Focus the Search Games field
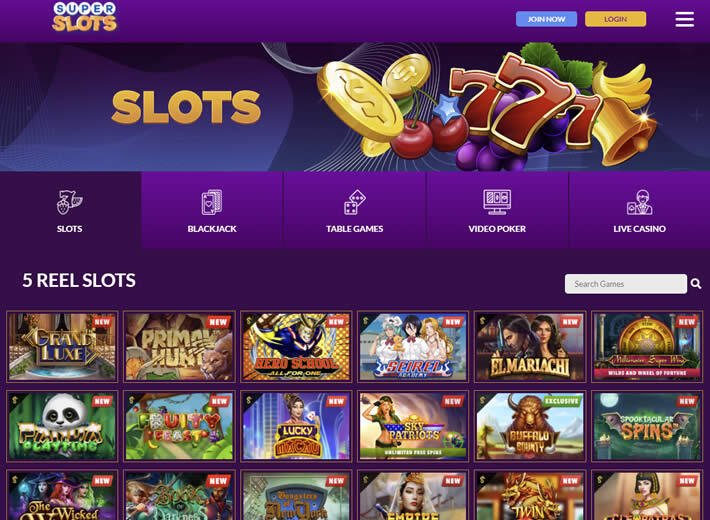710x520 pixels. (x=626, y=284)
